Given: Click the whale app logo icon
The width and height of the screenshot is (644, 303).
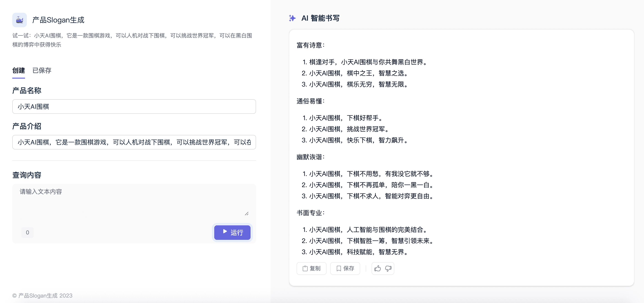Looking at the screenshot, I should pyautogui.click(x=20, y=20).
